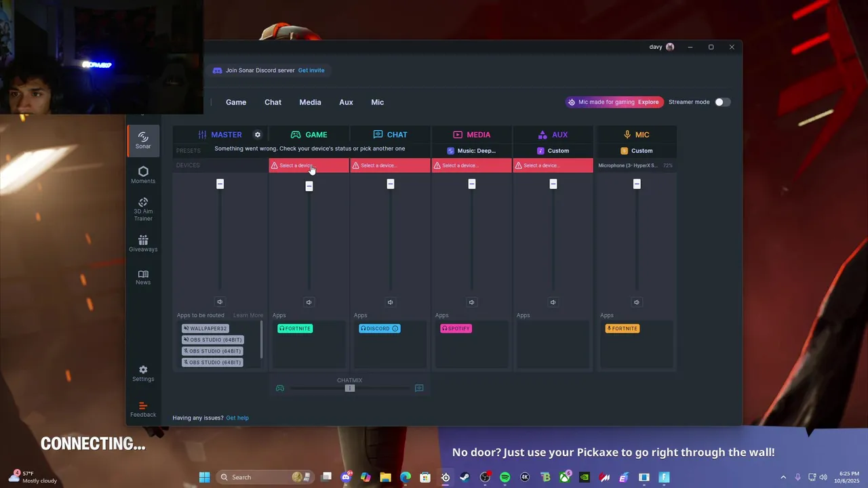Open the Aux Custom preset dropdown
Viewport: 868px width, 488px height.
[553, 150]
